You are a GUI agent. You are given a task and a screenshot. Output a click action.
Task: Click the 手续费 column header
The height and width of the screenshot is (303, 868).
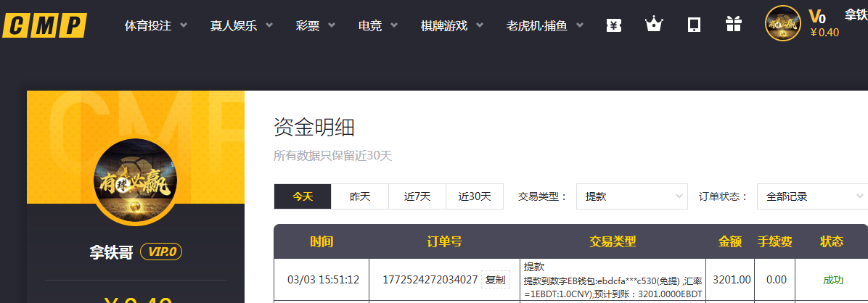774,241
